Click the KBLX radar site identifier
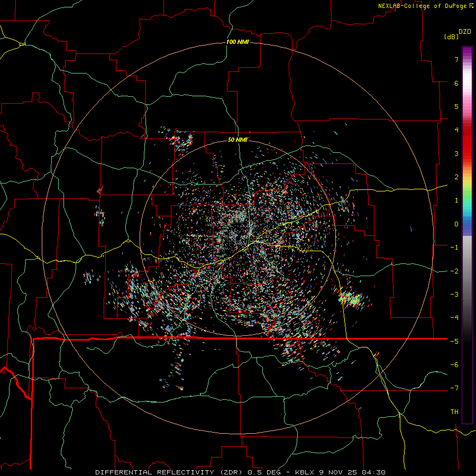The width and height of the screenshot is (476, 476). click(304, 472)
